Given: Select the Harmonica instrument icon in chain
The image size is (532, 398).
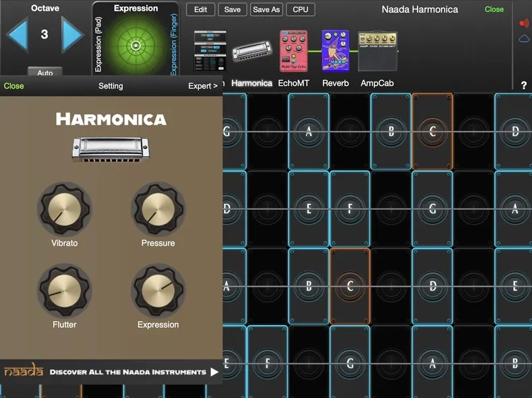Looking at the screenshot, I should [x=252, y=51].
